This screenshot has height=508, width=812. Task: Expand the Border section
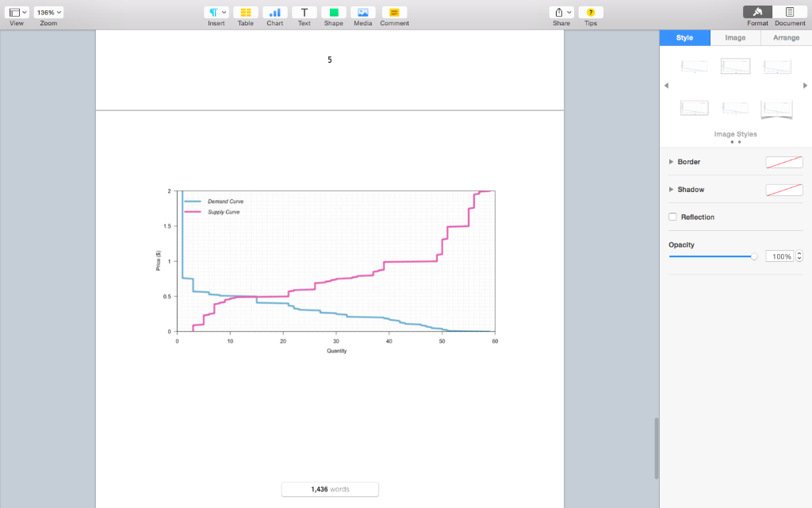pyautogui.click(x=672, y=162)
